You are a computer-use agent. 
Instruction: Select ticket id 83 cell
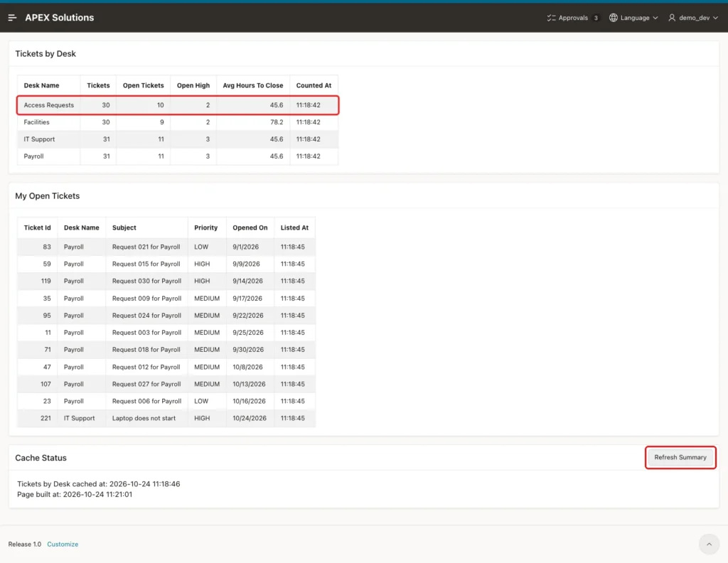tap(38, 247)
